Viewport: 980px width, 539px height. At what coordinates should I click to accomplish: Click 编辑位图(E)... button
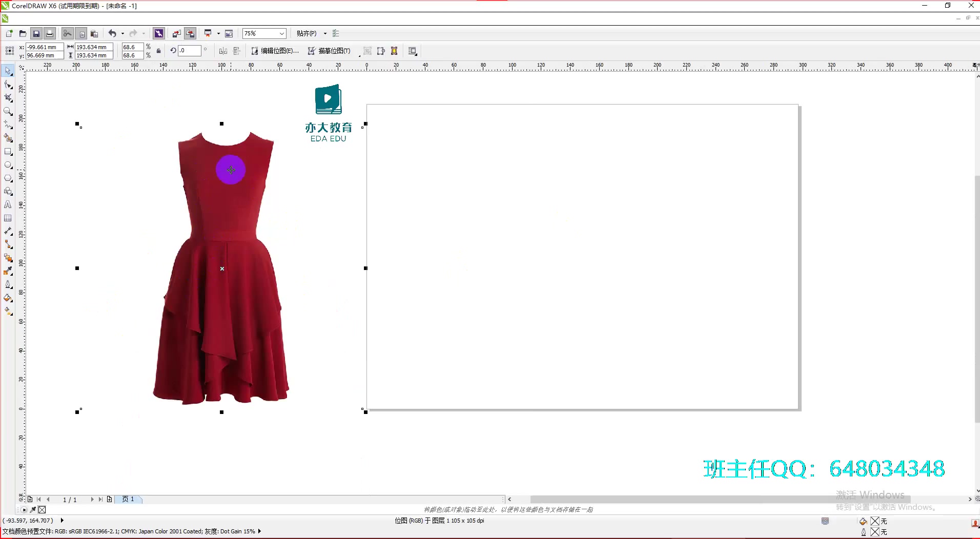pos(275,51)
